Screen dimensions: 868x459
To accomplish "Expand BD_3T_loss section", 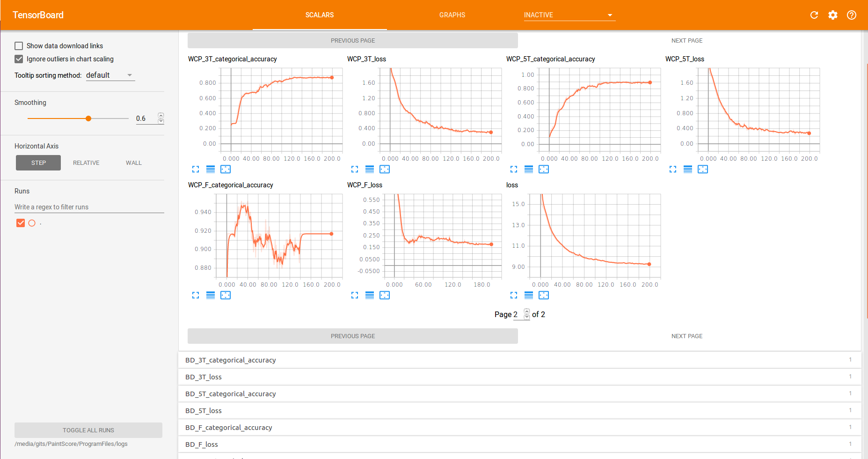I will click(x=519, y=377).
